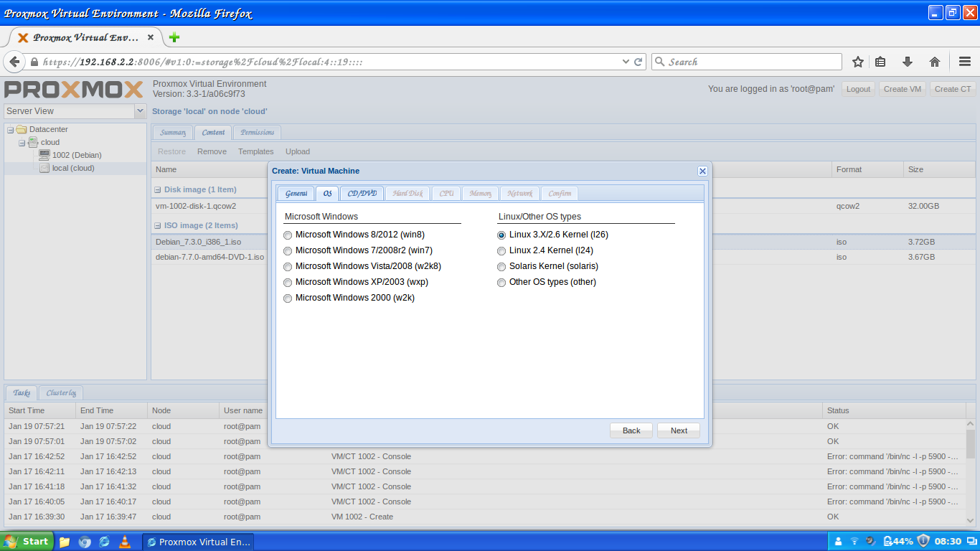Select Linux 3.X/2.6 Kernel (l26)
This screenshot has height=551, width=980.
tap(501, 235)
